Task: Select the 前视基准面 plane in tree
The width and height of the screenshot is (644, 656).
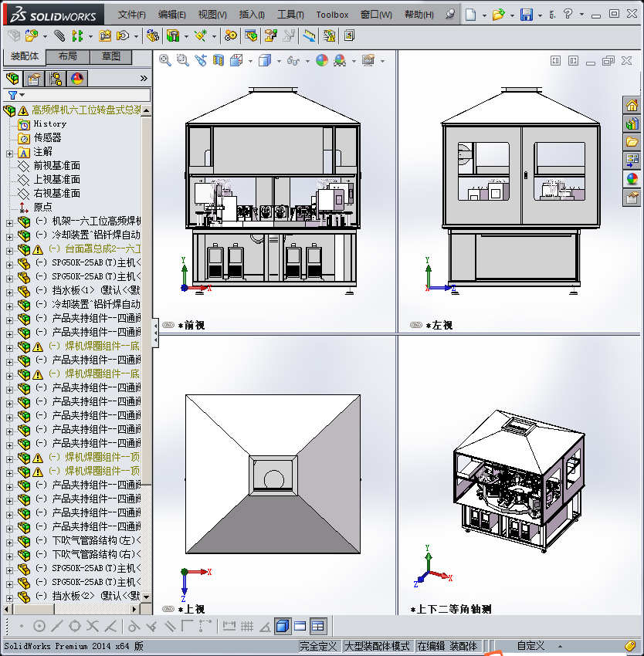Action: coord(56,166)
